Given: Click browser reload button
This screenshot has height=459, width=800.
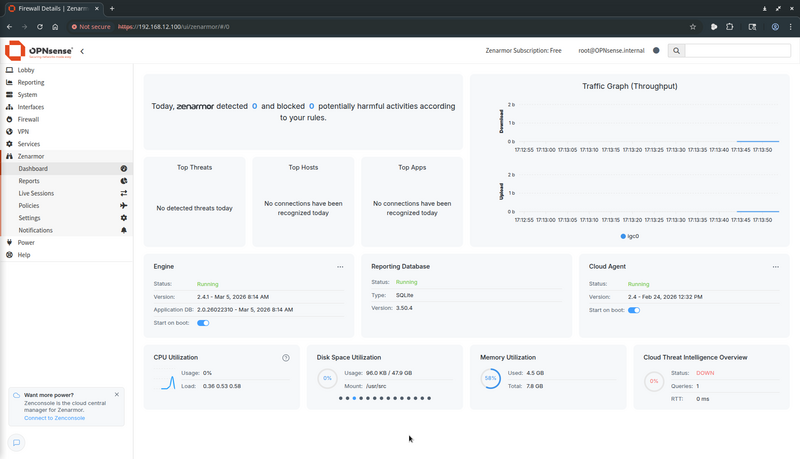Looking at the screenshot, I should tap(40, 27).
